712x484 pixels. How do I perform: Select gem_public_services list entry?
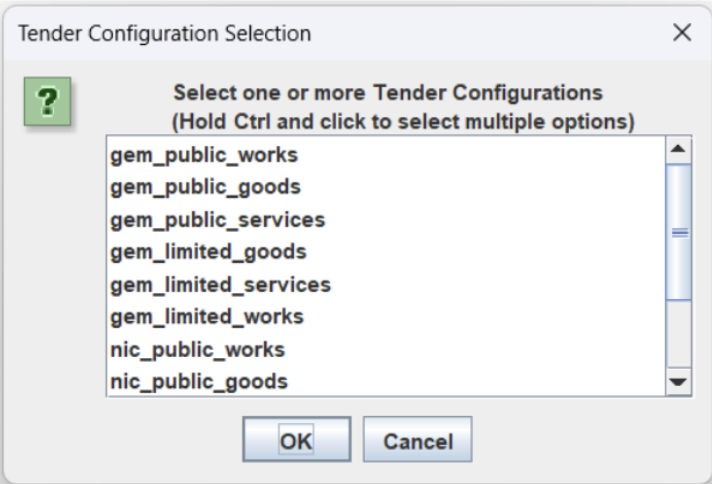click(x=217, y=220)
